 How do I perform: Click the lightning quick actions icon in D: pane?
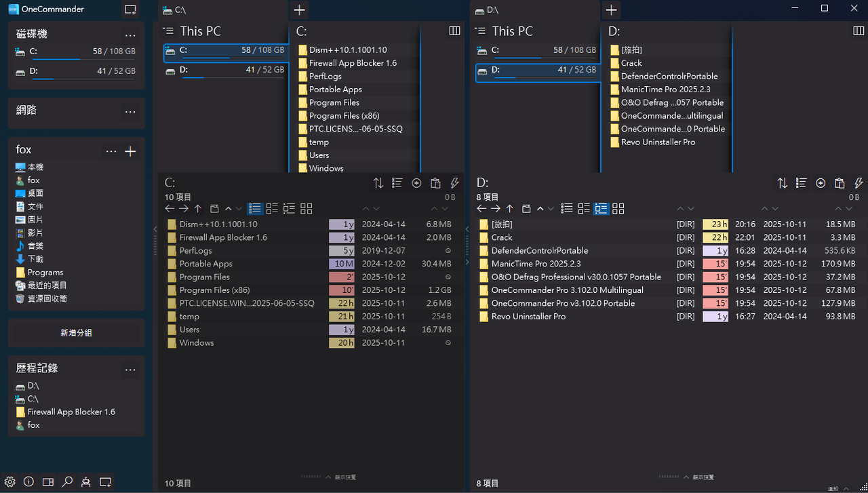coord(859,183)
